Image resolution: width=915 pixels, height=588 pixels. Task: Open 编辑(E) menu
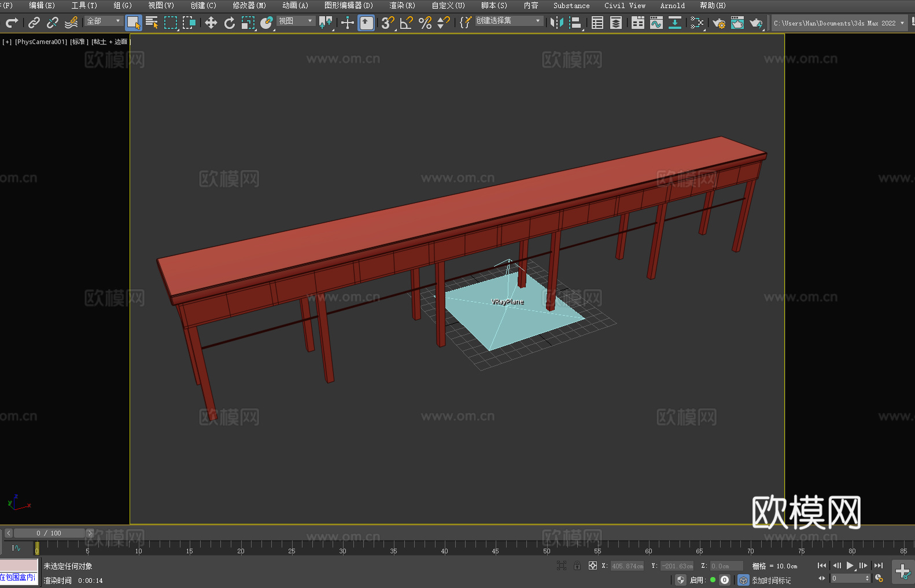[x=42, y=5]
